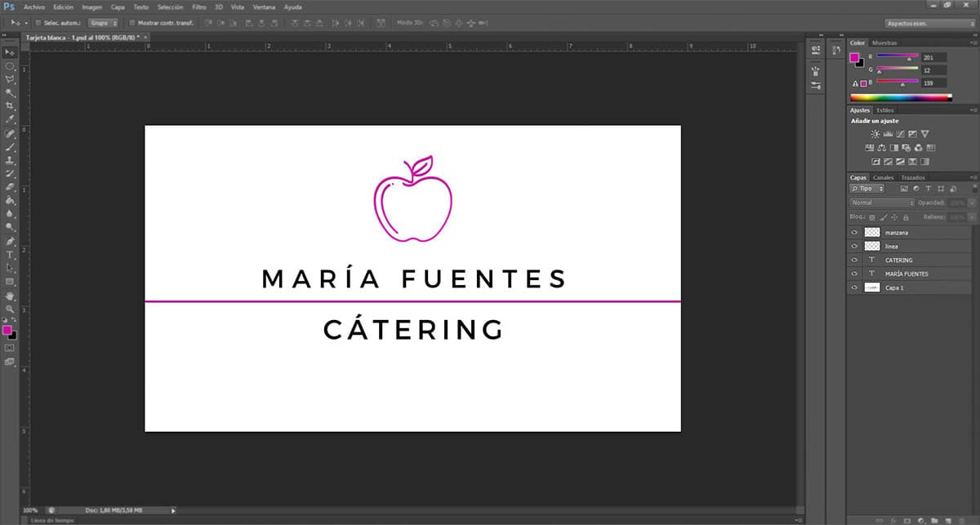This screenshot has height=525, width=980.
Task: Select the Healing Brush tool
Action: 11,133
